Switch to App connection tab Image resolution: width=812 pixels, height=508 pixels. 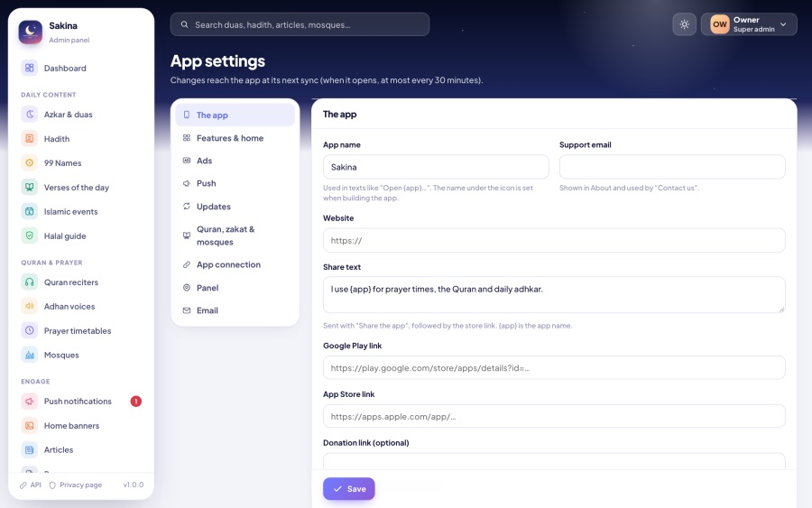[235, 264]
